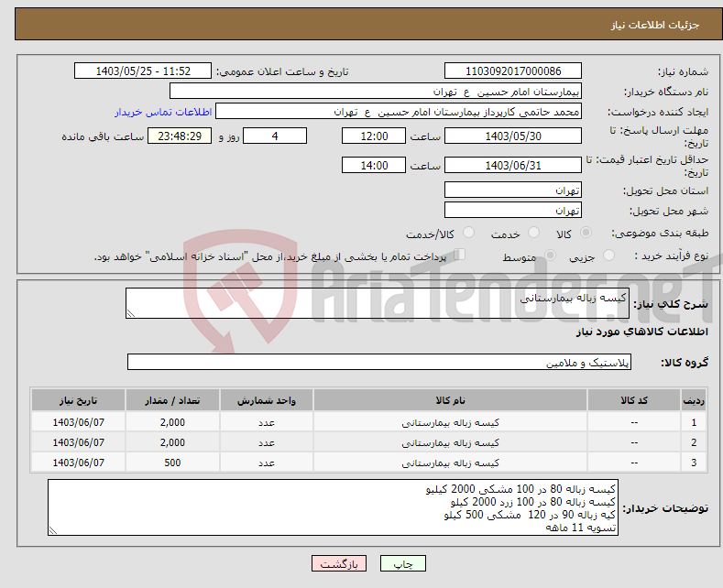
Task: Click the page title جزئیات اطلاعات نیاز
Action: click(655, 25)
